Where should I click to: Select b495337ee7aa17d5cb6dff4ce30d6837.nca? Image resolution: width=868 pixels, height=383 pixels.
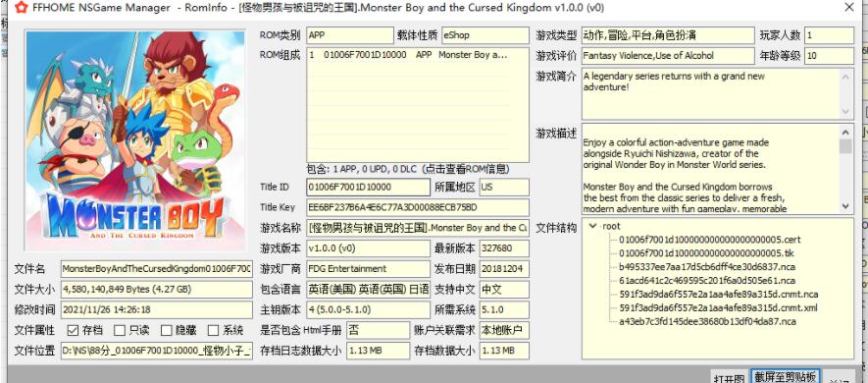pos(707,266)
